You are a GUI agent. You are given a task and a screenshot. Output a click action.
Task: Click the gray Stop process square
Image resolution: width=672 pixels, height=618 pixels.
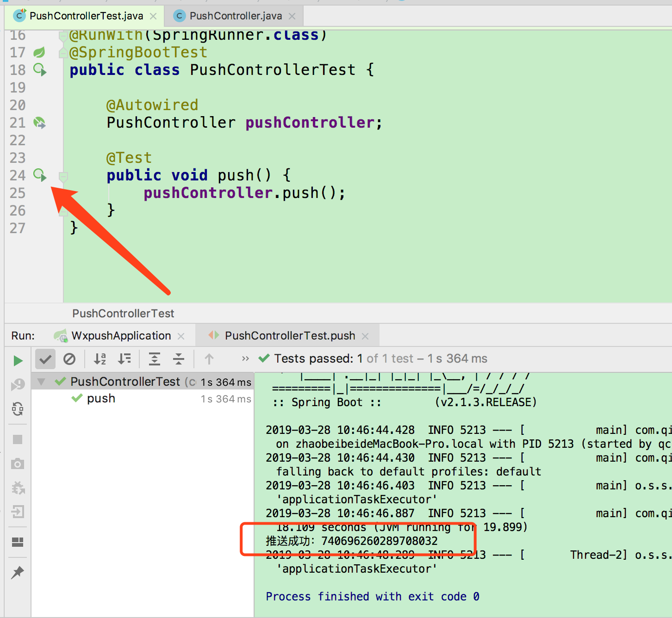click(18, 439)
